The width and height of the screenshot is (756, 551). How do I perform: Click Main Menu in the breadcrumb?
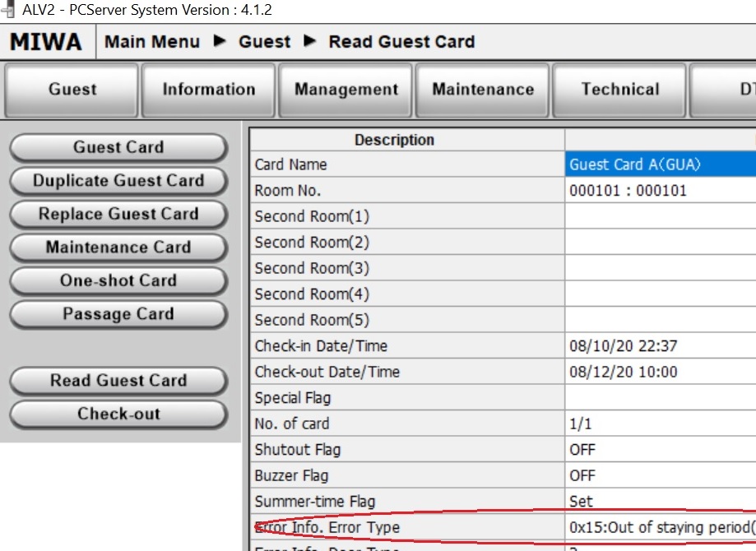[x=152, y=42]
